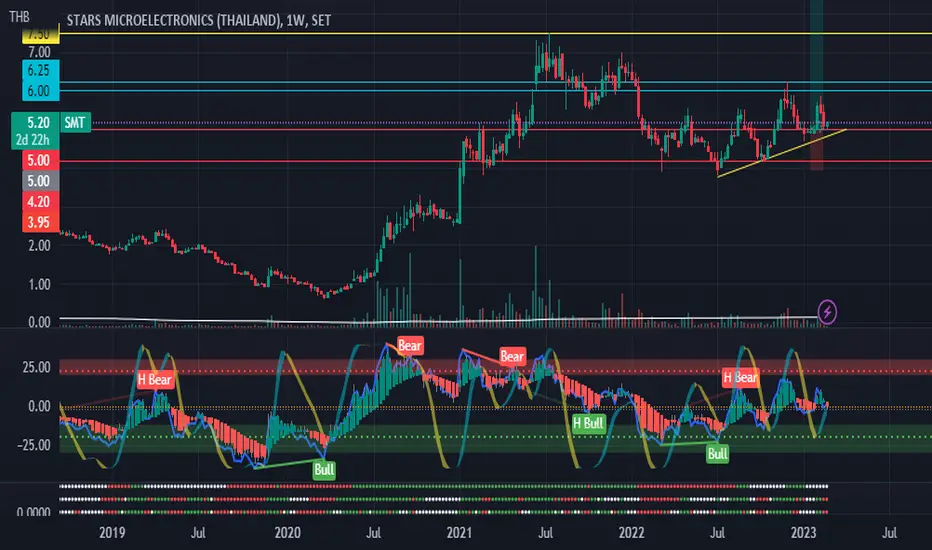Click the H Bull divergence label
This screenshot has width=932, height=550.
coord(588,423)
